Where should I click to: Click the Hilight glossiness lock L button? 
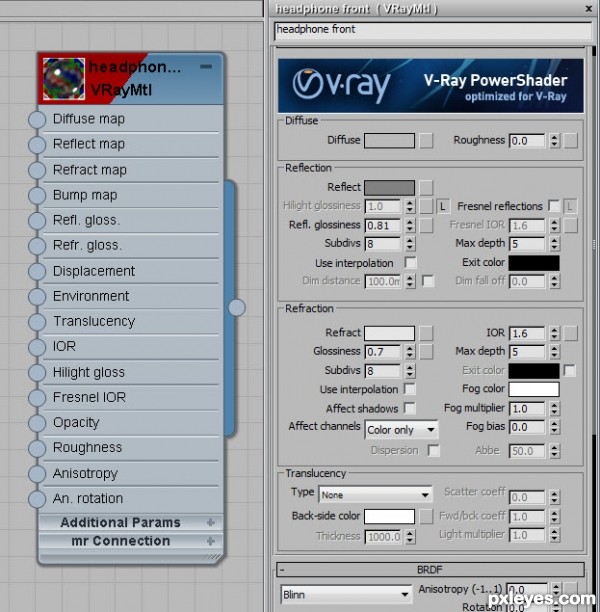coord(443,206)
